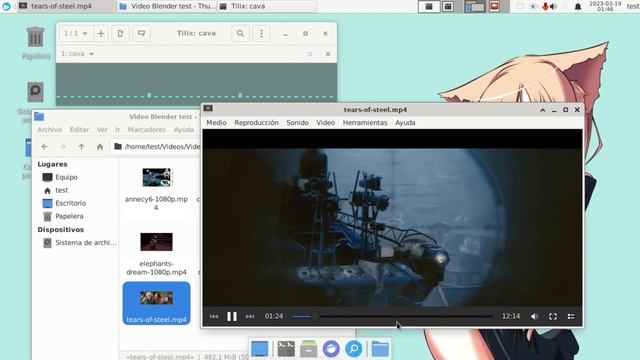
Task: Select annecy6-1080p.mp4 thumbnail
Action: point(157,178)
